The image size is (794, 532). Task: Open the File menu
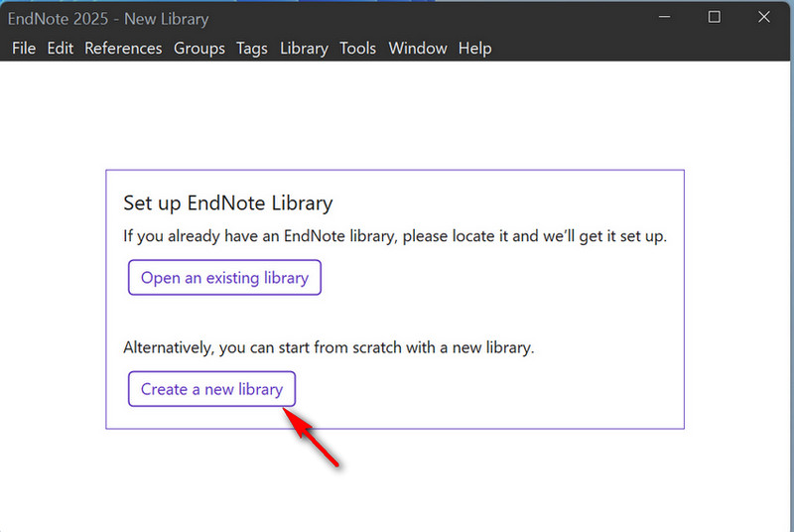[x=24, y=48]
